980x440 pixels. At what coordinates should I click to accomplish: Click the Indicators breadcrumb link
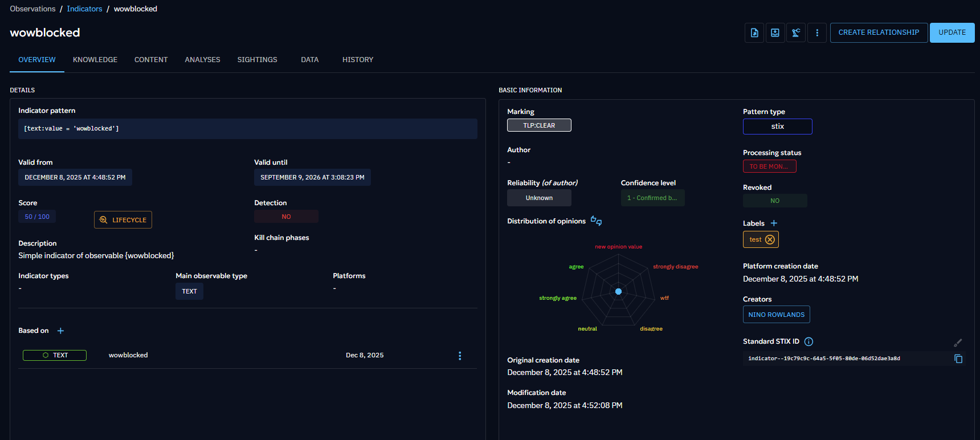pos(84,9)
